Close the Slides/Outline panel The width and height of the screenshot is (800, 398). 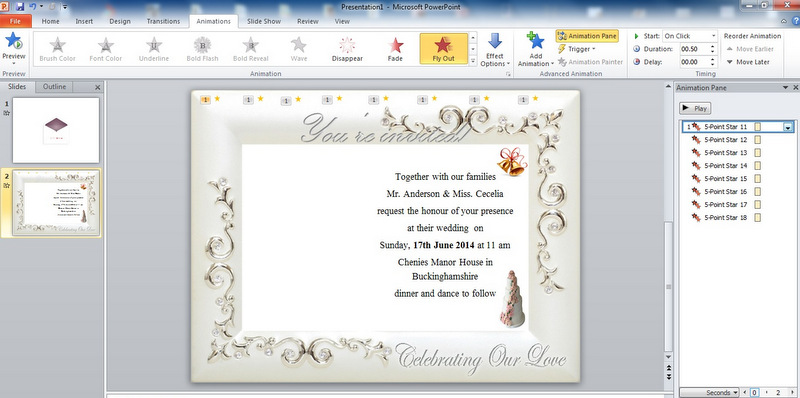[98, 88]
